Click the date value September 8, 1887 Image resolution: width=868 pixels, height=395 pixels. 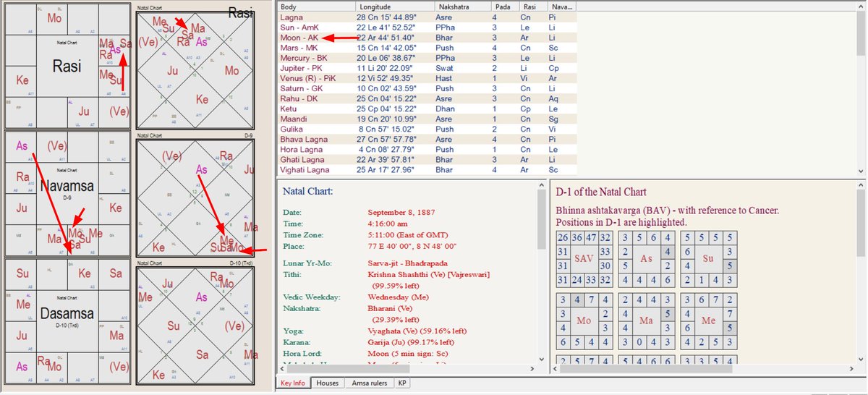point(402,212)
